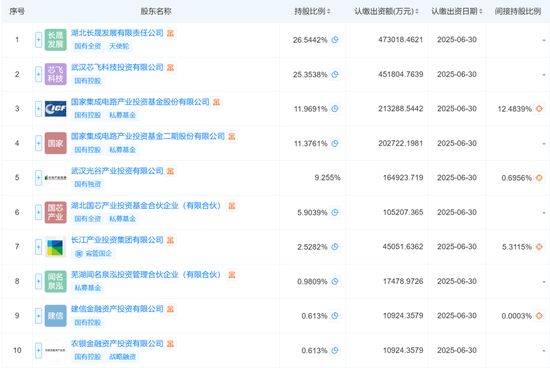Click orange badge icon after 武汉芯飞科技投资有限公司
This screenshot has width=550, height=368.
[x=170, y=67]
